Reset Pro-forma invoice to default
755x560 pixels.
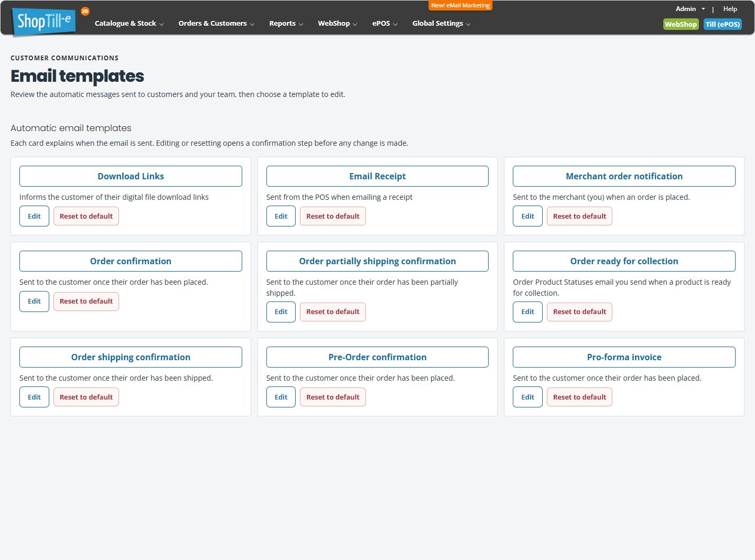pyautogui.click(x=579, y=397)
